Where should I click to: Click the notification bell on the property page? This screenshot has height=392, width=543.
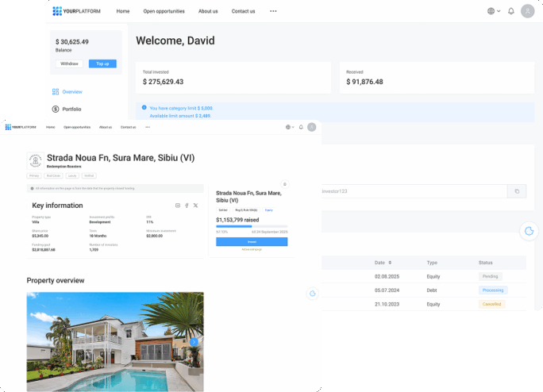coord(301,127)
